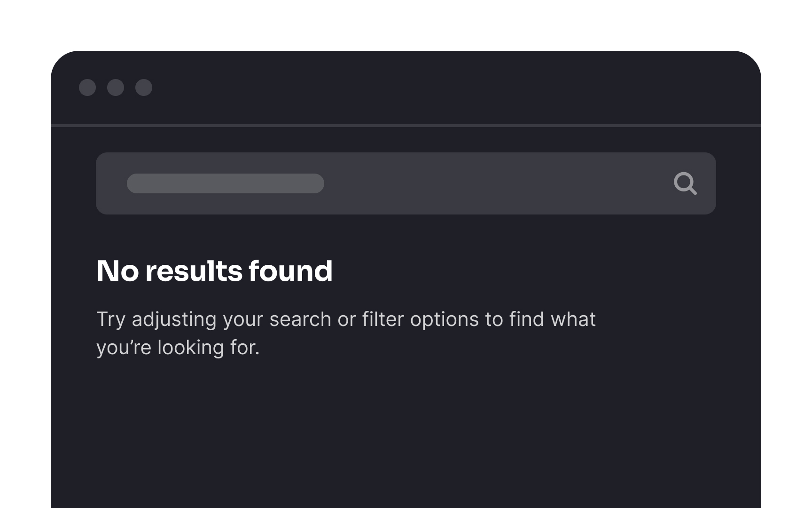The image size is (812, 508).
Task: Click the empty search bar area left of magnifier
Action: pyautogui.click(x=493, y=183)
